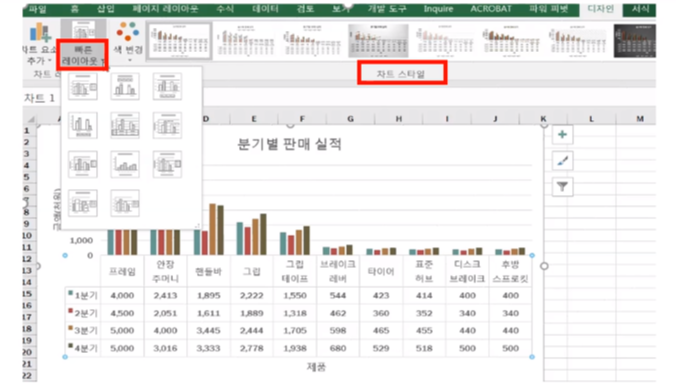Apply the second chart style thumbnail
676x392 pixels.
click(x=246, y=41)
